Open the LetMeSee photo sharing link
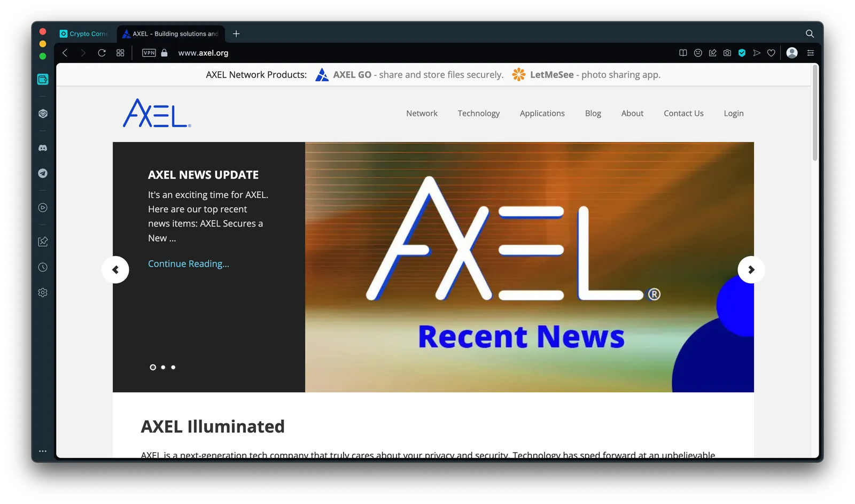The height and width of the screenshot is (504, 855). click(x=586, y=75)
